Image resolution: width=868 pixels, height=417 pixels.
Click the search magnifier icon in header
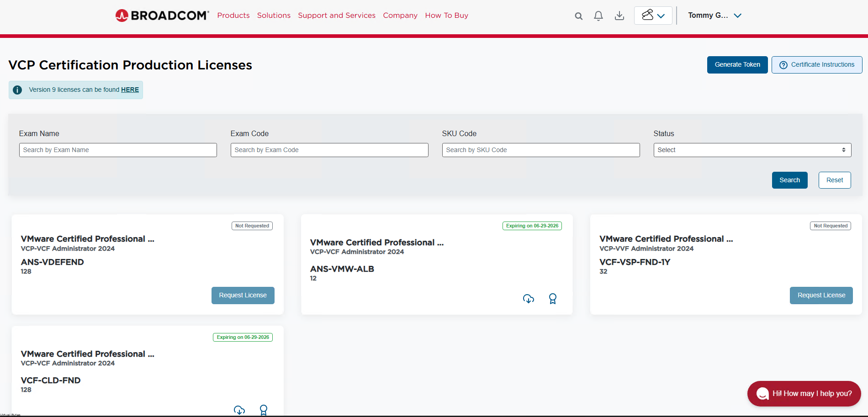(578, 16)
